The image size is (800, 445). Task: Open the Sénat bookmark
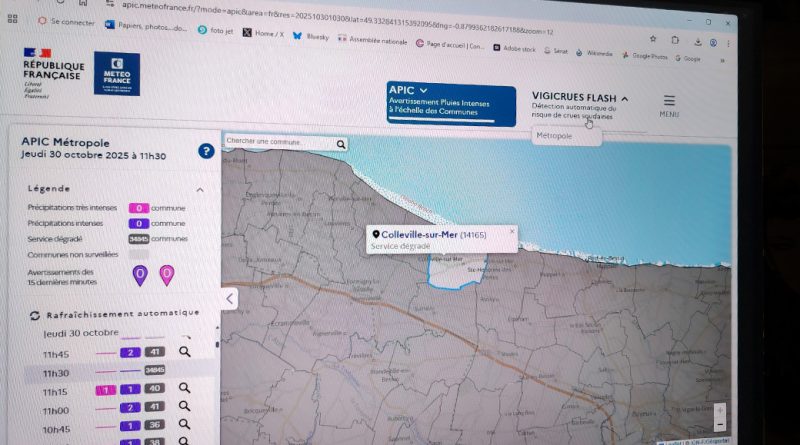(x=556, y=51)
